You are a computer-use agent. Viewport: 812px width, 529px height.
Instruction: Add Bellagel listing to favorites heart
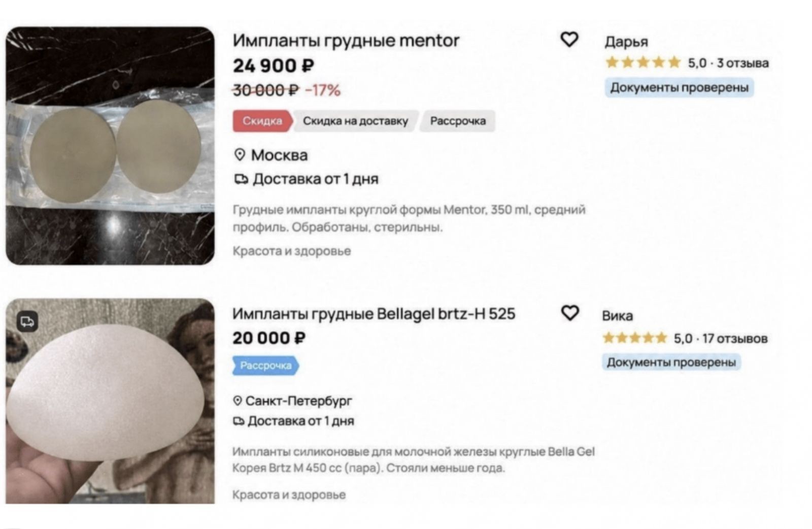coord(569,313)
